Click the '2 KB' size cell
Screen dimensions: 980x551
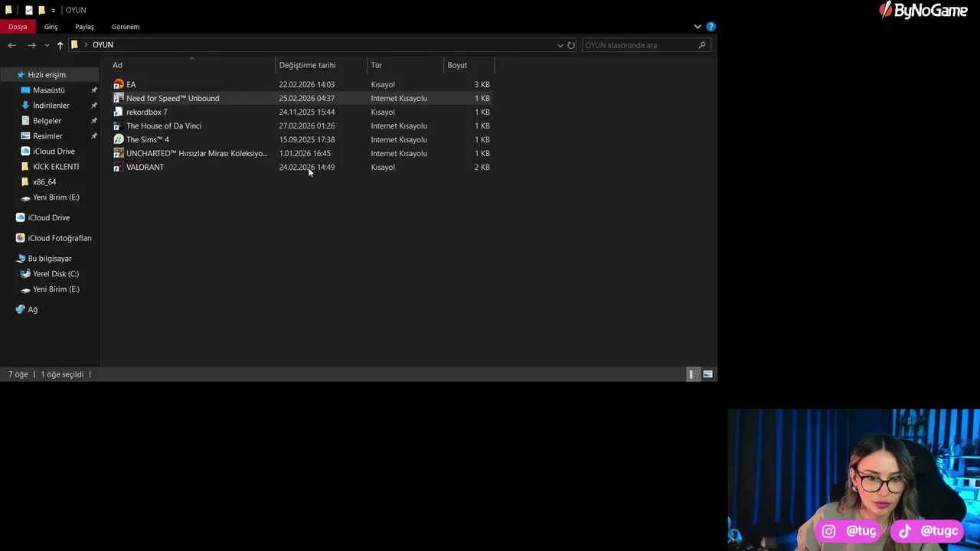482,167
